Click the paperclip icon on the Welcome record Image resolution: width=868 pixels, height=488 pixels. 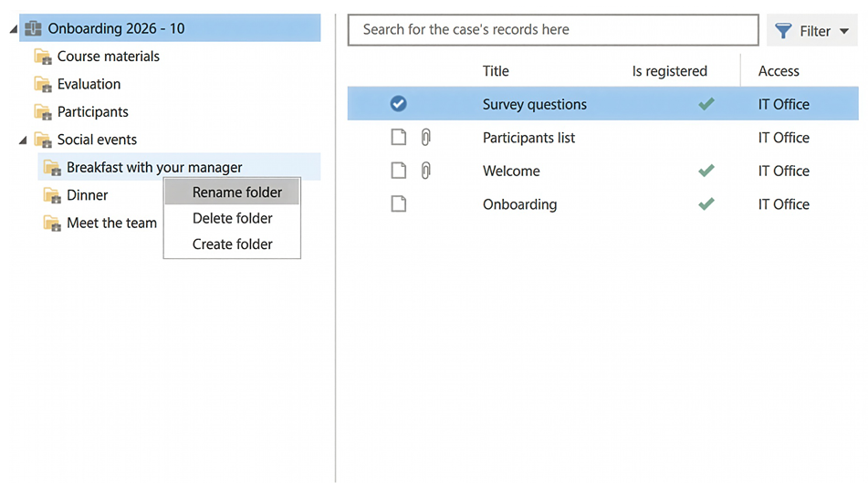click(425, 171)
